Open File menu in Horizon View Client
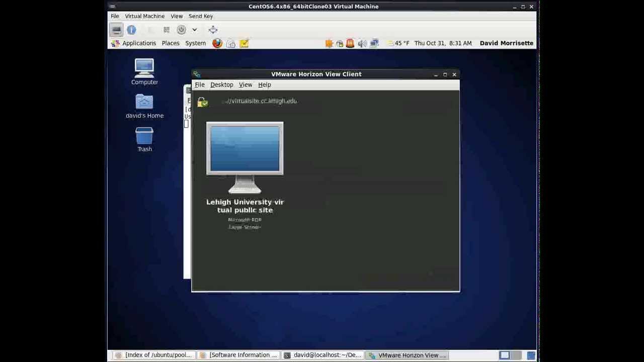The width and height of the screenshot is (644, 362). point(200,84)
